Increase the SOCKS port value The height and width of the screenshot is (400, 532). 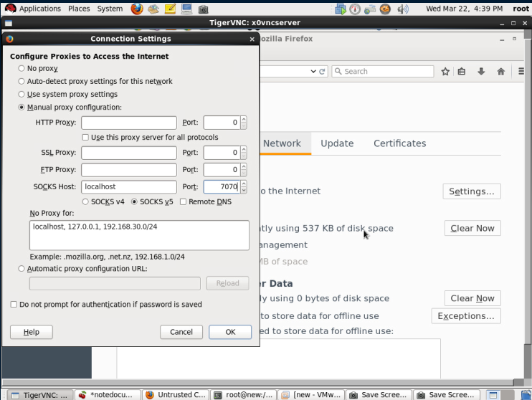[x=244, y=184]
